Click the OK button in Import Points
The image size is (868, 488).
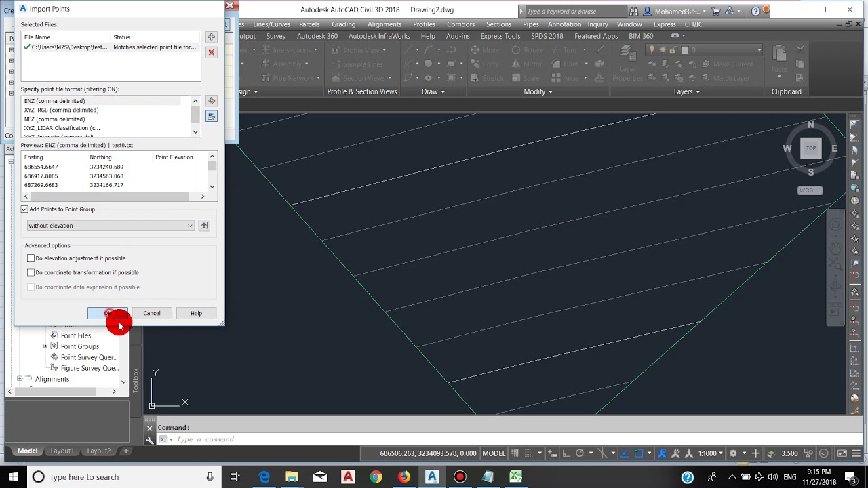[x=108, y=313]
